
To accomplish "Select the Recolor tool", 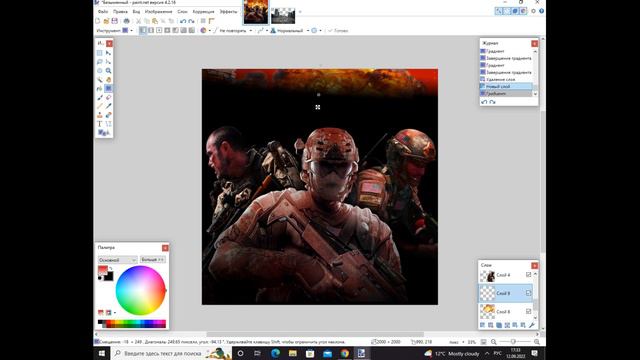I will pyautogui.click(x=109, y=115).
